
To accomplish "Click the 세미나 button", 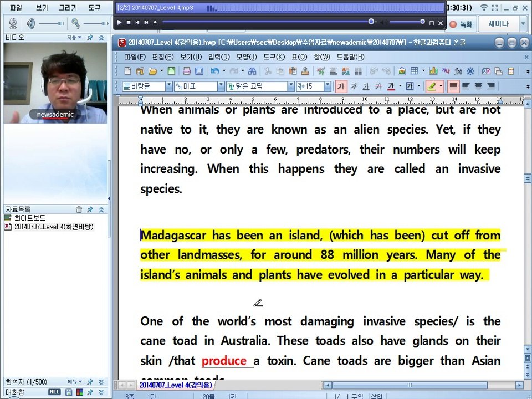I will pyautogui.click(x=498, y=24).
